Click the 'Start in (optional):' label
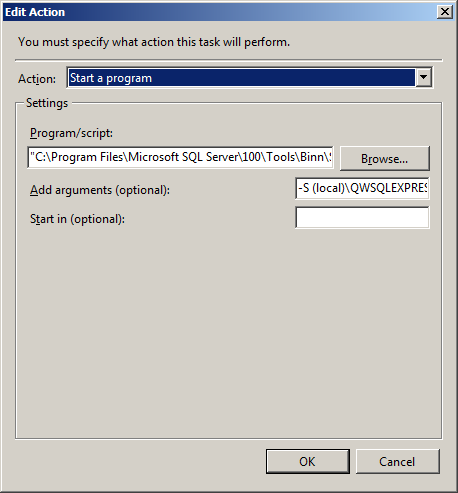Viewport: 458px width, 493px height. (x=77, y=219)
